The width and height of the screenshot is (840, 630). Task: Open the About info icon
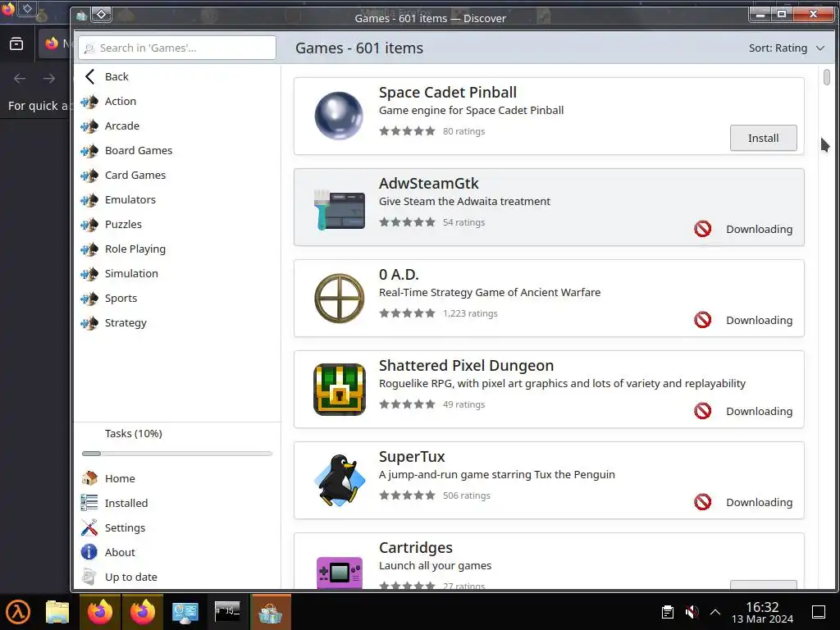[x=89, y=552]
